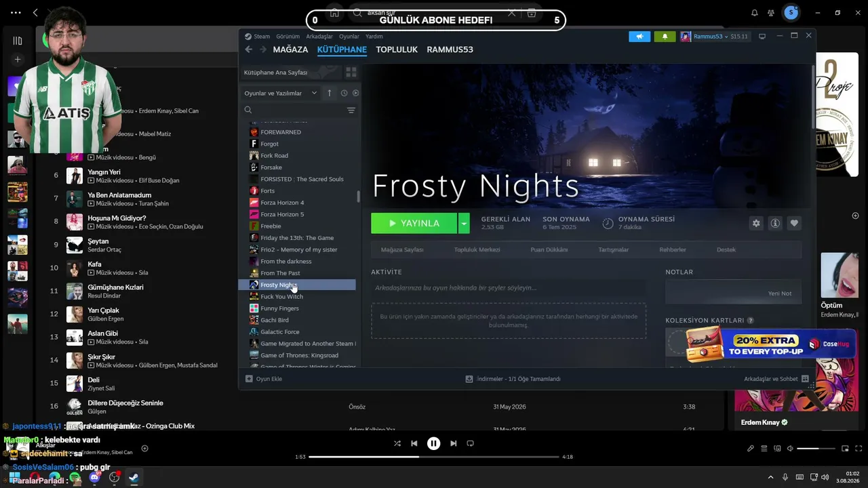868x488 pixels.
Task: Show Frosty Nights game info icon
Action: tap(775, 223)
